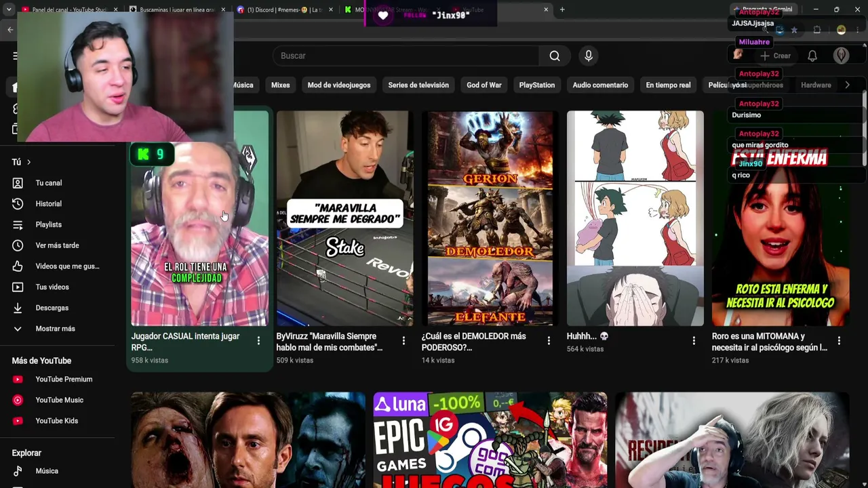
Task: Open the Playlists icon in sidebar
Action: coord(18,224)
